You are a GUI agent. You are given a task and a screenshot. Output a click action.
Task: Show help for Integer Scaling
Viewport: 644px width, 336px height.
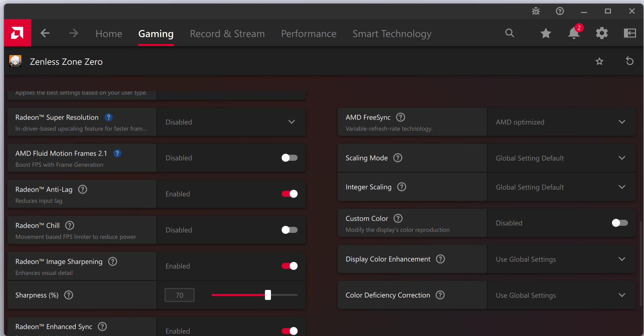(402, 187)
